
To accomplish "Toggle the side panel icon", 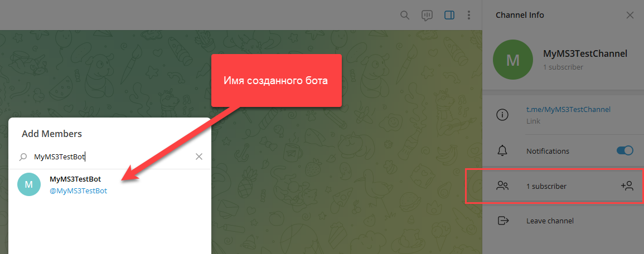I will pyautogui.click(x=449, y=15).
